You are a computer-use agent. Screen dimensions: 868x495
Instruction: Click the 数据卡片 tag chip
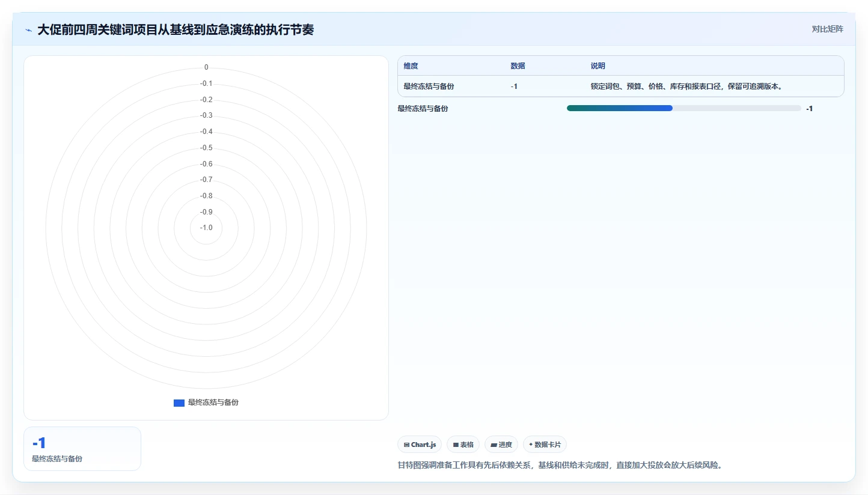[x=545, y=445]
